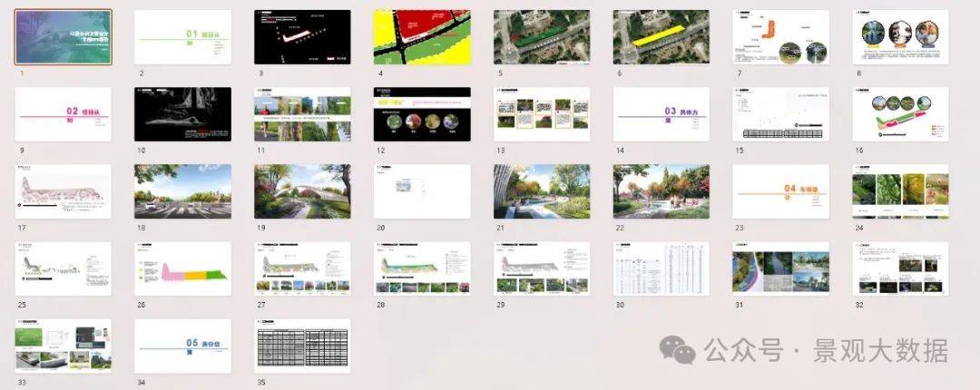The image size is (980, 390).
Task: Select the highlighted title slide 1 thumbnail
Action: [x=64, y=36]
